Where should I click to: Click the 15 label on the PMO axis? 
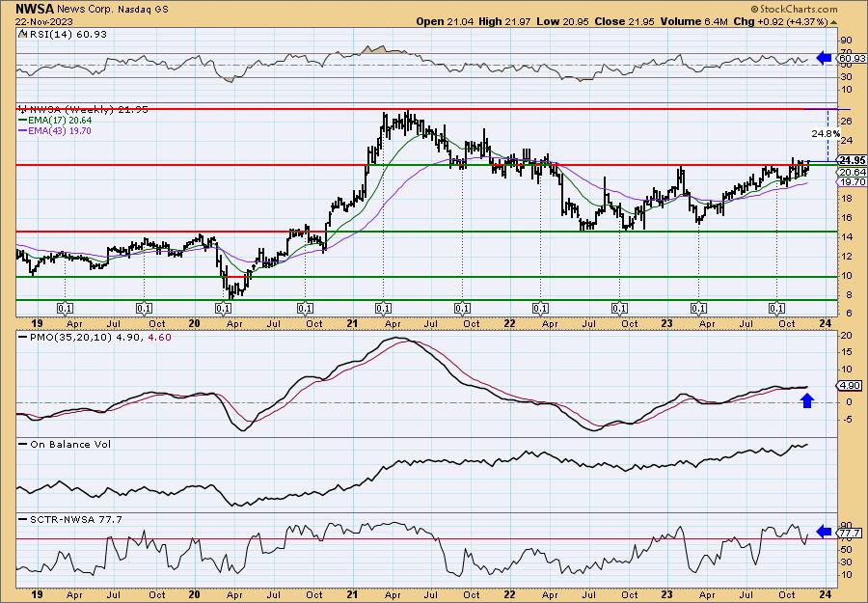pos(847,352)
